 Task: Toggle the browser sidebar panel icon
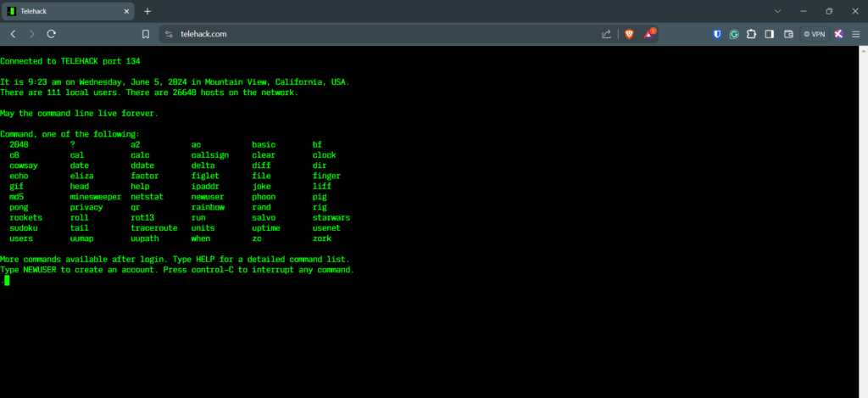[x=770, y=34]
